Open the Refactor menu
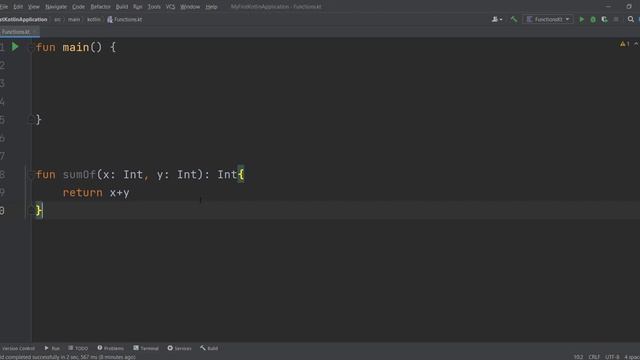The height and width of the screenshot is (360, 640). 100,7
